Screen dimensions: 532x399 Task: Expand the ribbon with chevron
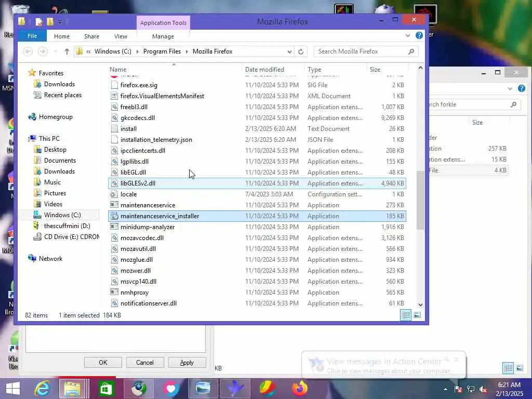coord(407,35)
